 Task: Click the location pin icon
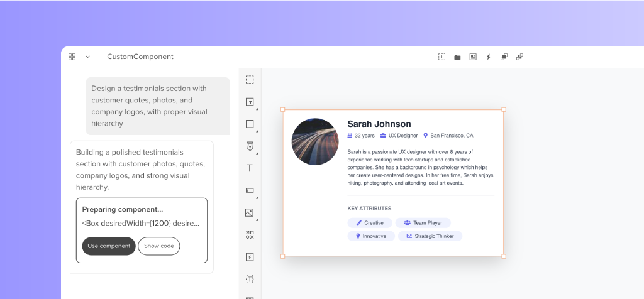(x=426, y=135)
